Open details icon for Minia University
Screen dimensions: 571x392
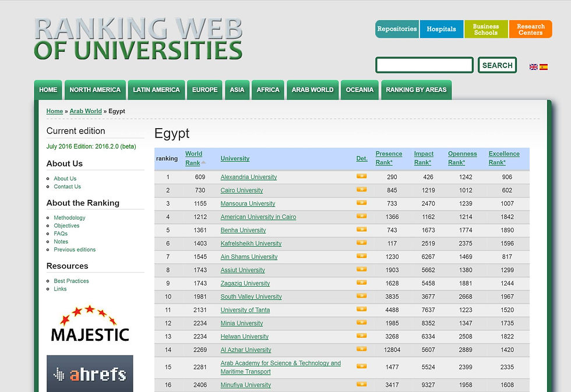361,323
